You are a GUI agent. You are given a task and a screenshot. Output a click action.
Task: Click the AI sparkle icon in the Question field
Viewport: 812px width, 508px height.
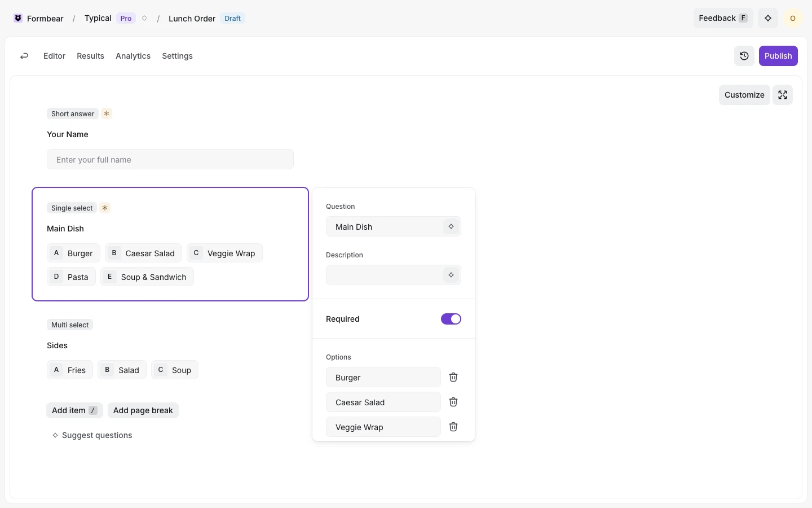451,226
